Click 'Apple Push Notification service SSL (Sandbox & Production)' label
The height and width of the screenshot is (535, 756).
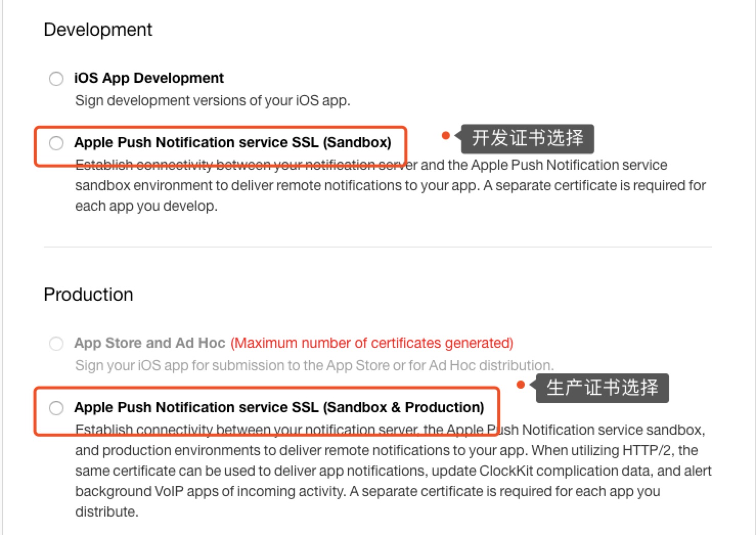(x=279, y=407)
